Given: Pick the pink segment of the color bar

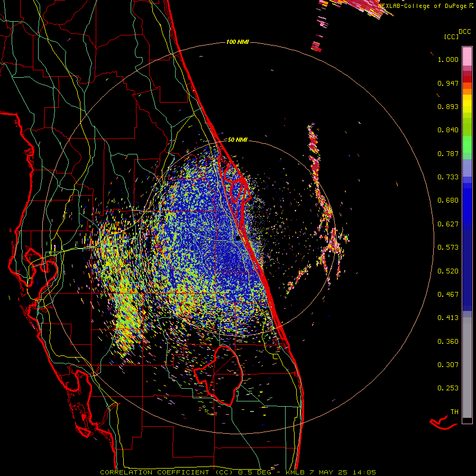Looking at the screenshot, I should click(467, 56).
